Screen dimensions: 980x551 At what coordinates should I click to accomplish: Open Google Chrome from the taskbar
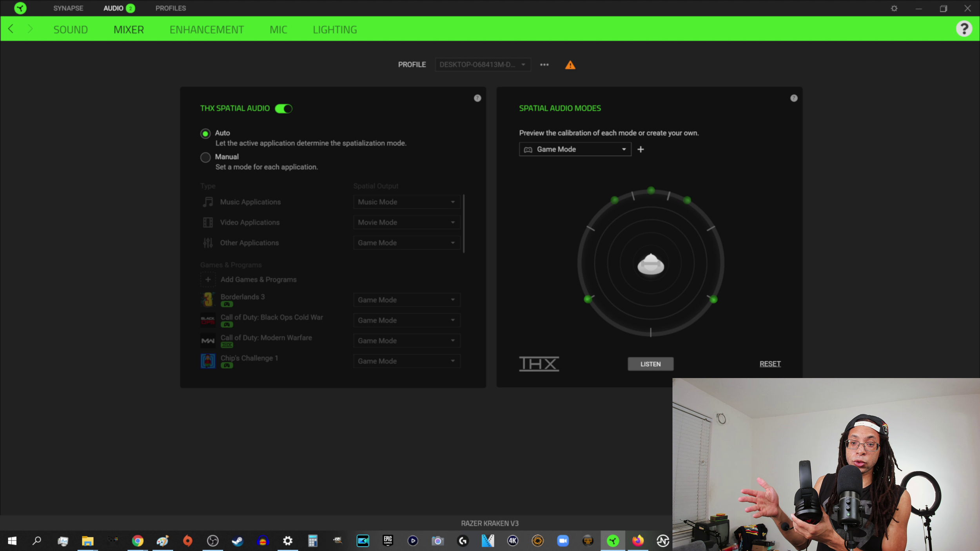click(x=138, y=541)
